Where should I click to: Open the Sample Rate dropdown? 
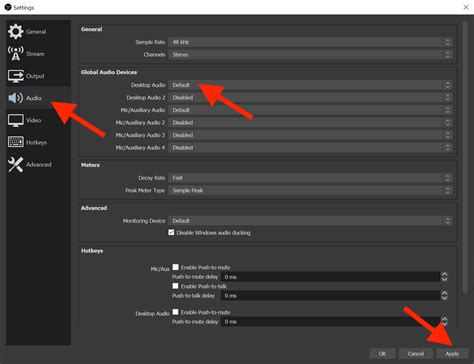click(310, 42)
